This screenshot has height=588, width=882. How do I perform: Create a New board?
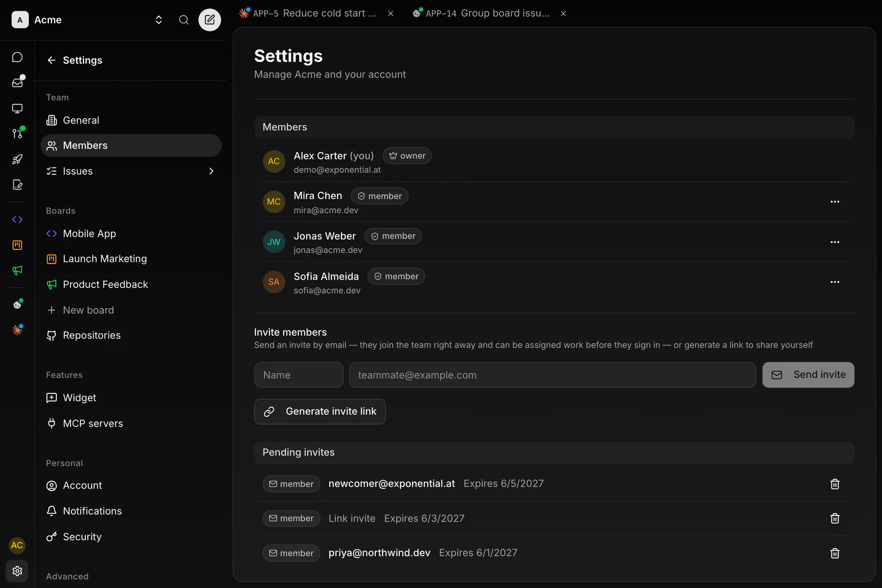point(131,310)
